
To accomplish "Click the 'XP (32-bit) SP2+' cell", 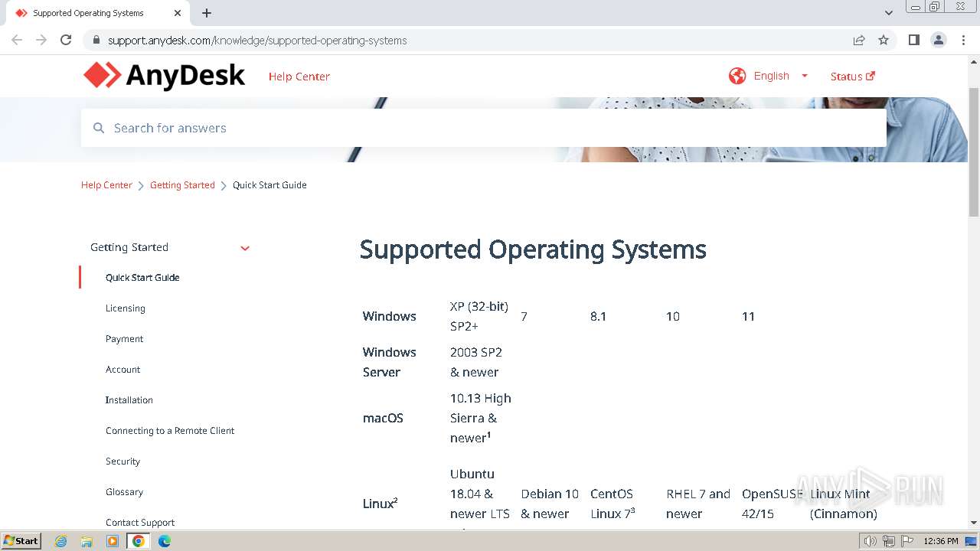I will (479, 316).
